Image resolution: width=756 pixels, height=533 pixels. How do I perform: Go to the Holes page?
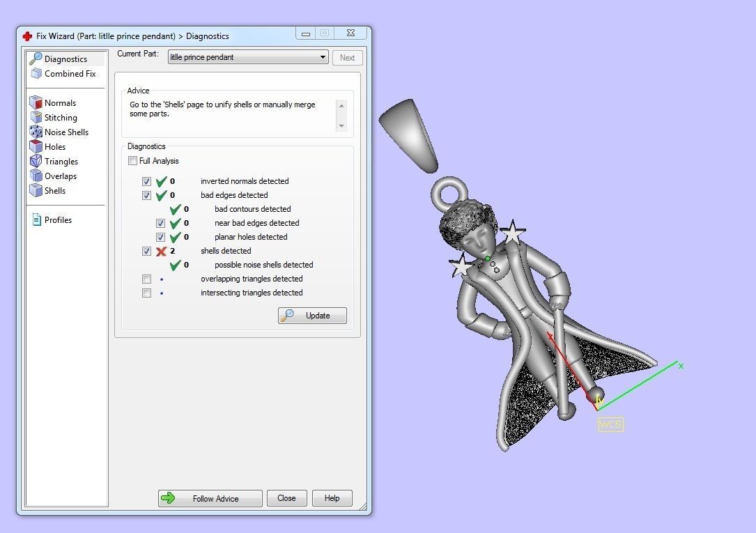(54, 146)
